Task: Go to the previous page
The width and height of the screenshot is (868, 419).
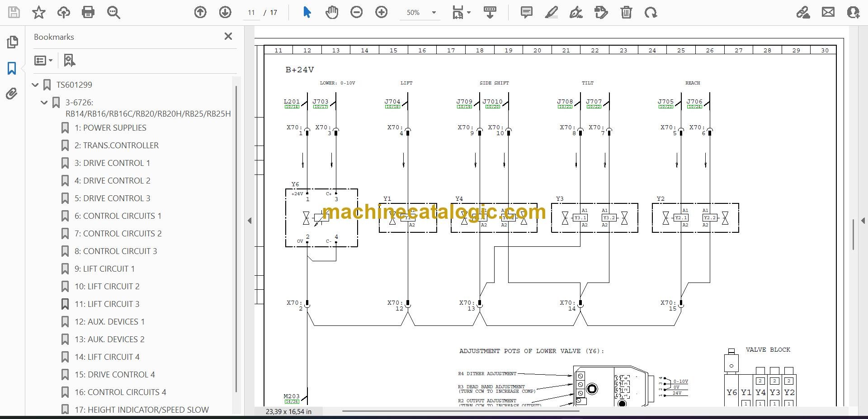Action: 200,12
